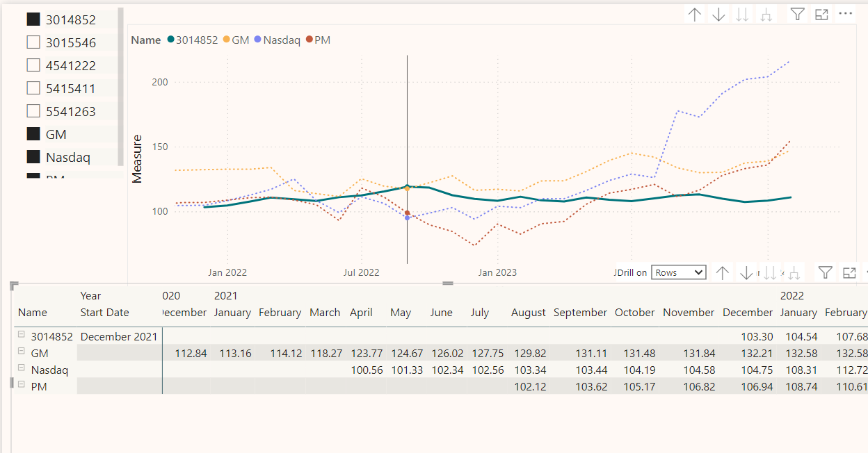868x453 pixels.
Task: Uncheck the GM slicer checkbox
Action: pyautogui.click(x=33, y=134)
